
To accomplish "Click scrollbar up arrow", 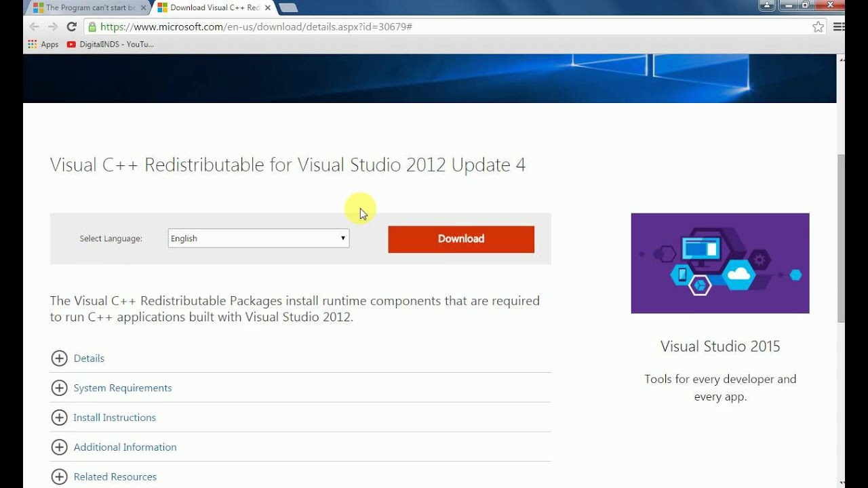I will (842, 59).
